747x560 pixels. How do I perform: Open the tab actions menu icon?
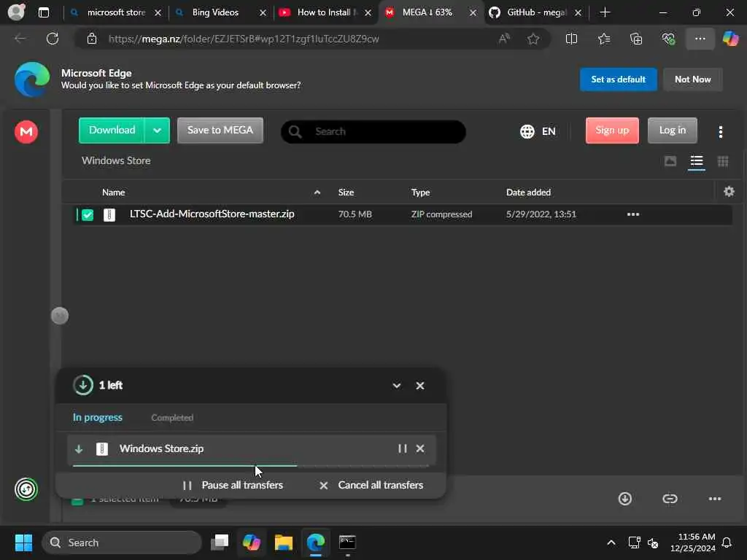click(x=43, y=12)
